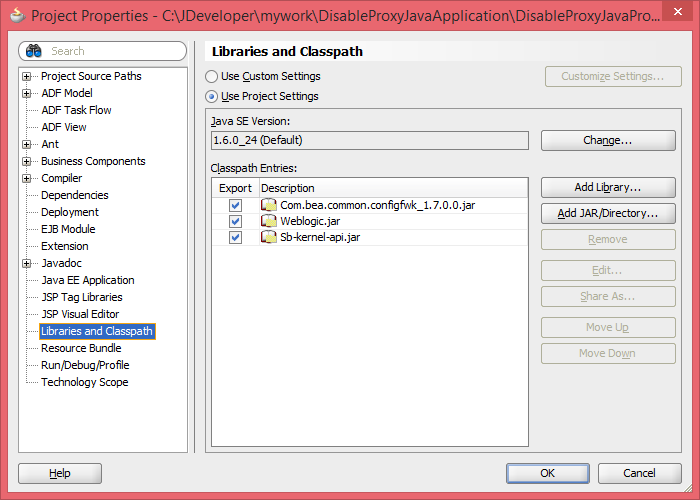Screen dimensions: 700x500
Task: Select the Run/Debug/Profile category
Action: [85, 365]
